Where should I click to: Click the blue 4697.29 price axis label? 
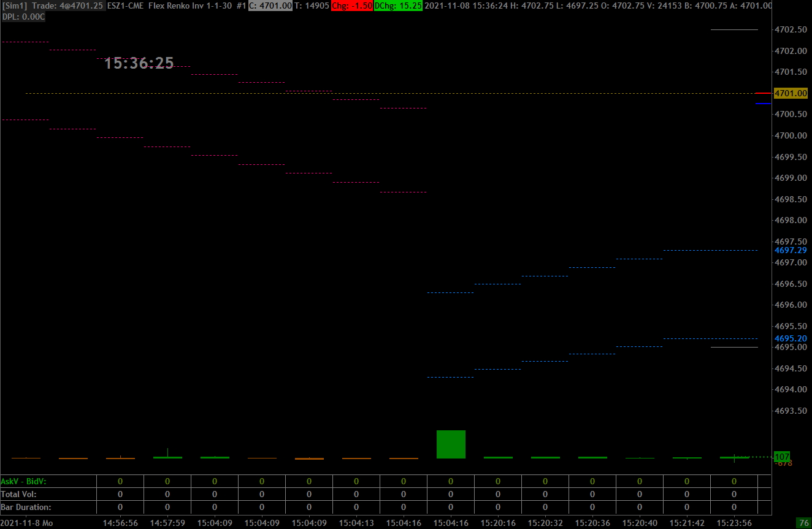coord(791,251)
